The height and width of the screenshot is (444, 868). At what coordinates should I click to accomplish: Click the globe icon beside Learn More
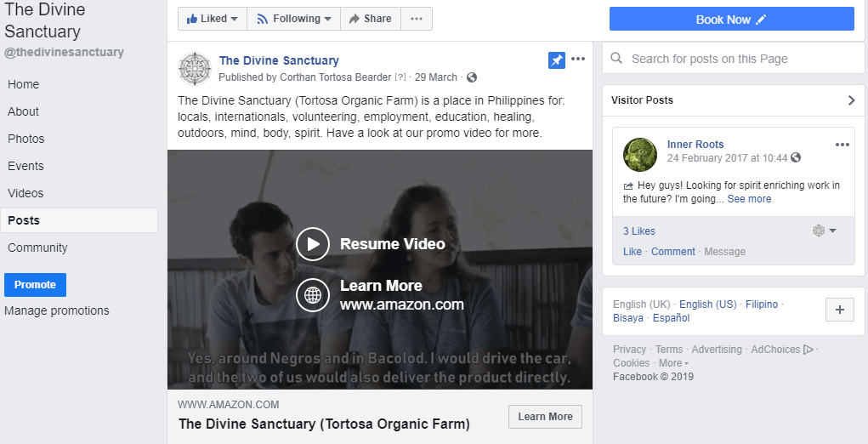pyautogui.click(x=313, y=295)
